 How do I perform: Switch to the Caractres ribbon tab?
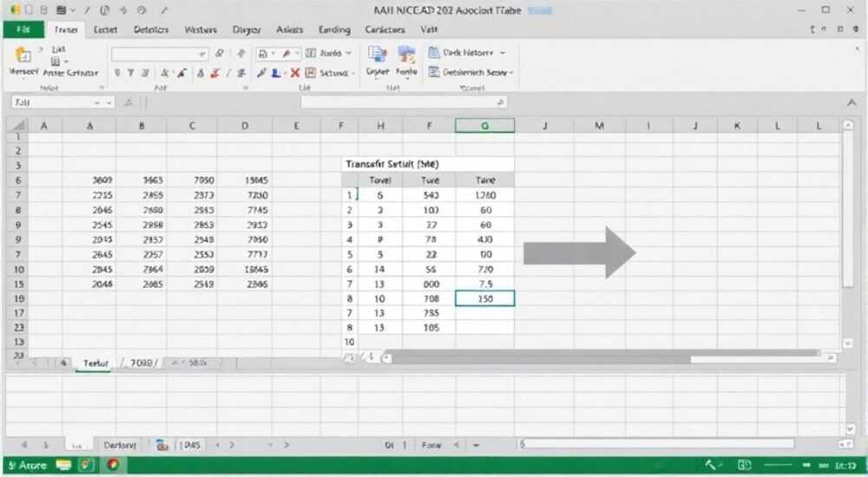pos(385,29)
